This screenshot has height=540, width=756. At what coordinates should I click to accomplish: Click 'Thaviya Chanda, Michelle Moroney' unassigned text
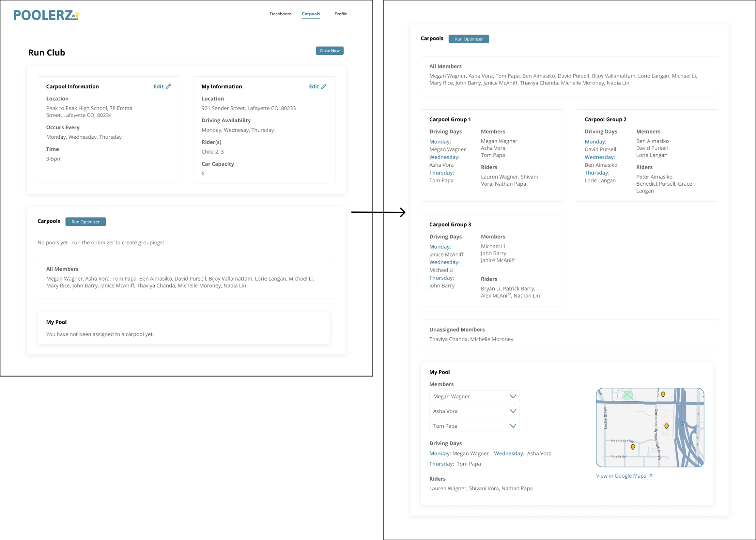pyautogui.click(x=471, y=339)
